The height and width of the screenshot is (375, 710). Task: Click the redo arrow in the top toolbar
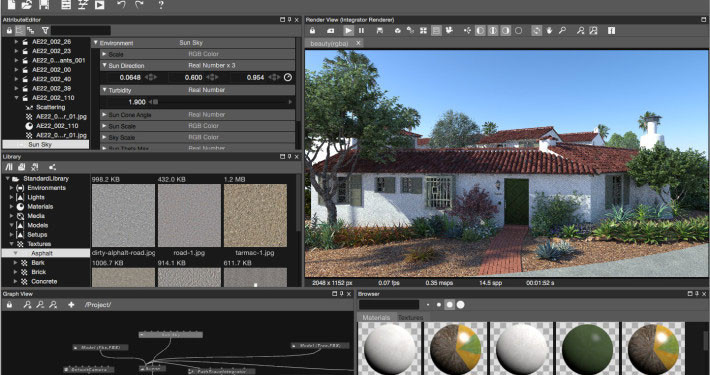pos(139,5)
